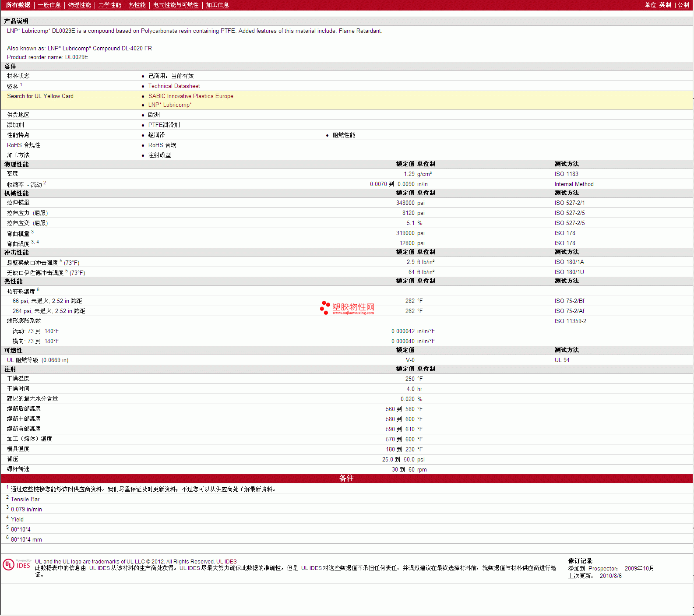Open the ISO 1183 test method link
Viewport: 694px width, 616px height.
566,174
